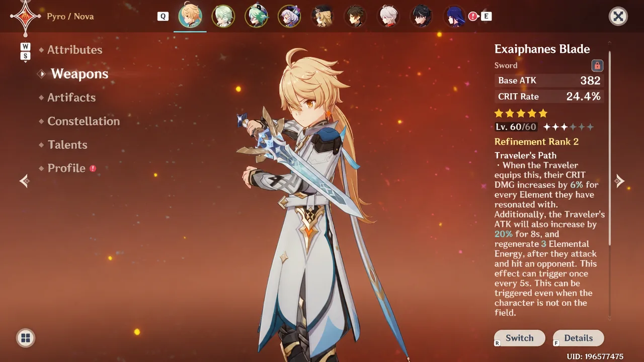Select the lavender-haired character portrait
The width and height of the screenshot is (644, 362).
click(x=289, y=16)
